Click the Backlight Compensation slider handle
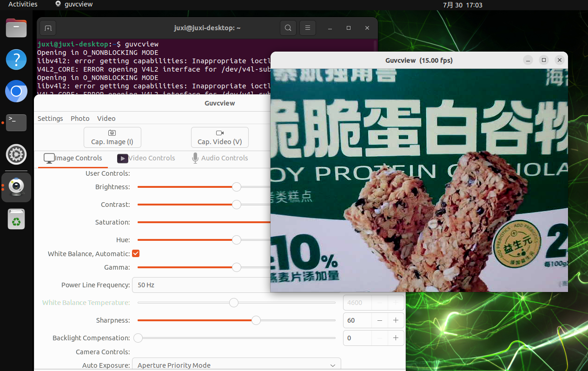588x371 pixels. coord(138,338)
